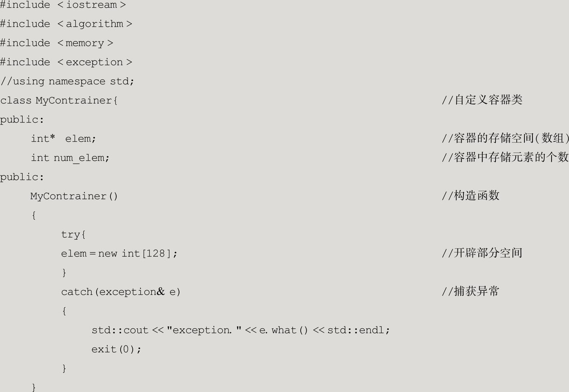Click the int num_elem declaration
Viewport: 569px width, 392px height.
70,158
